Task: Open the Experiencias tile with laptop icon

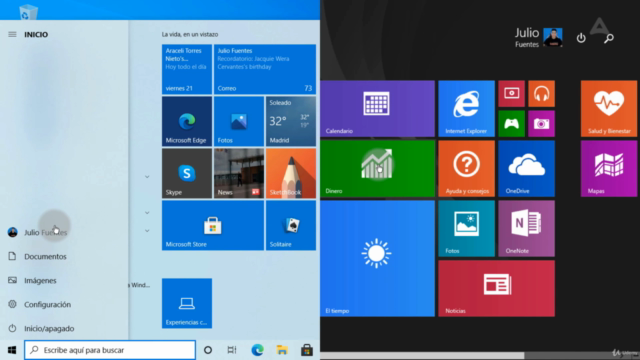Action: pyautogui.click(x=187, y=303)
